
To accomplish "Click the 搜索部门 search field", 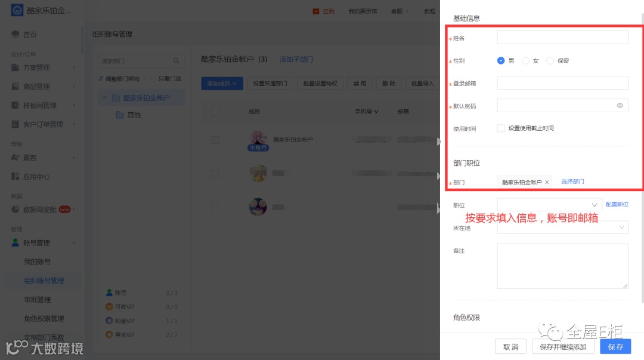I will pos(141,61).
